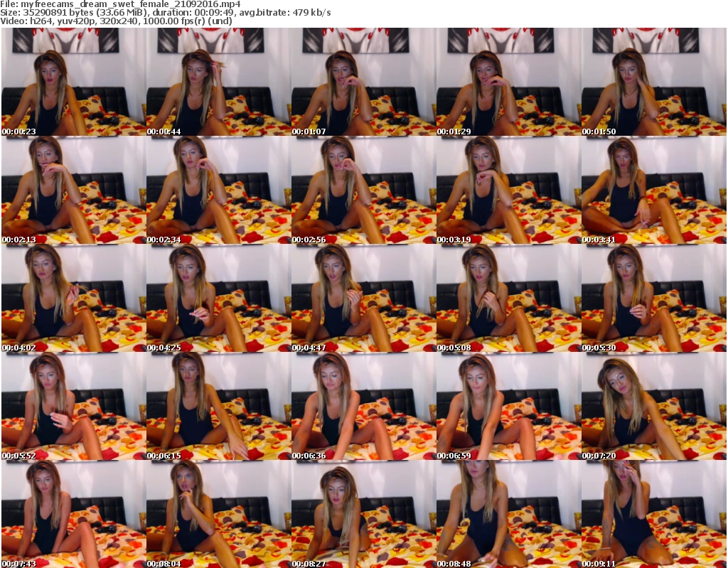This screenshot has width=728, height=568.
Task: Open the frame stamped 00:01:07
Action: coord(363,82)
